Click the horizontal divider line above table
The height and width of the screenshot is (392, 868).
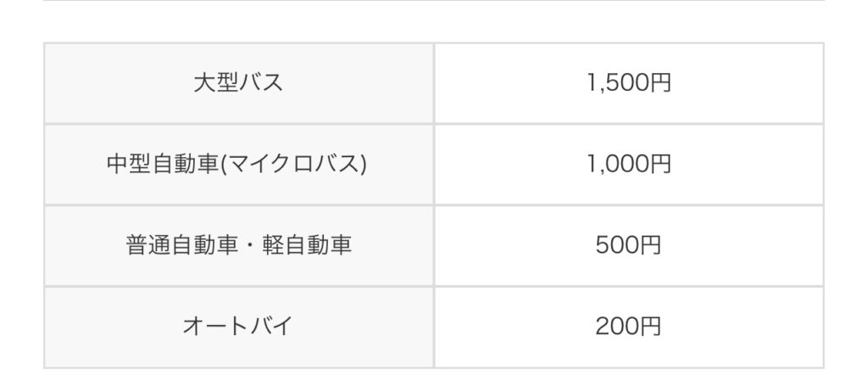click(x=434, y=1)
